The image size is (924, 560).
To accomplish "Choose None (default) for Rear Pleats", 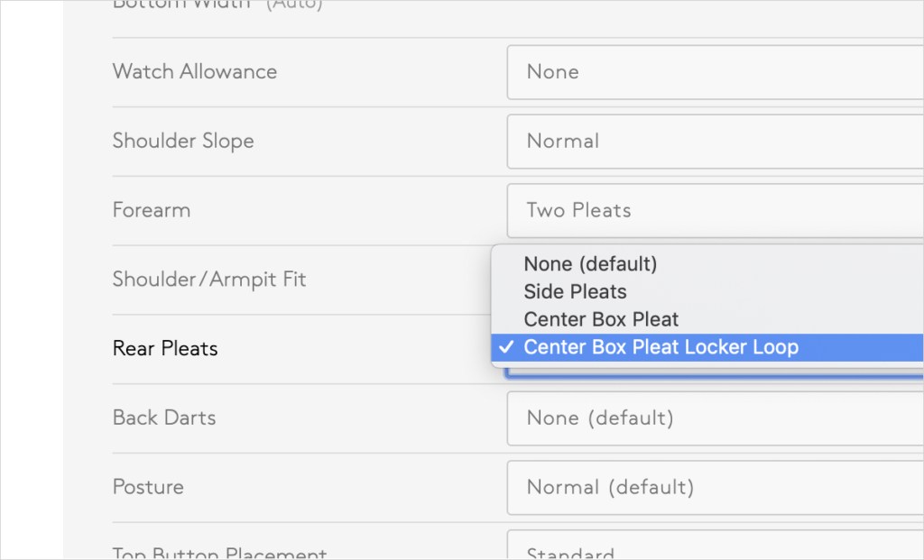I will pos(591,263).
